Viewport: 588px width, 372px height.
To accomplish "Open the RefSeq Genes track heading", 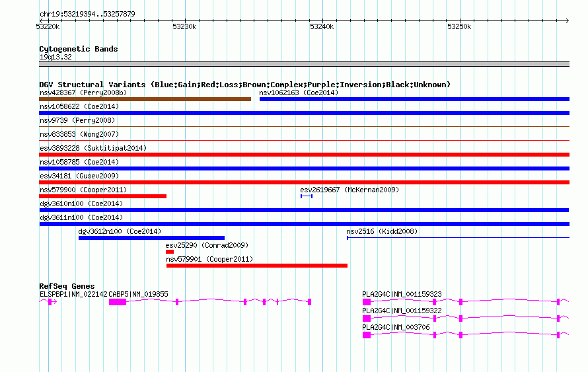I will 67,286.
